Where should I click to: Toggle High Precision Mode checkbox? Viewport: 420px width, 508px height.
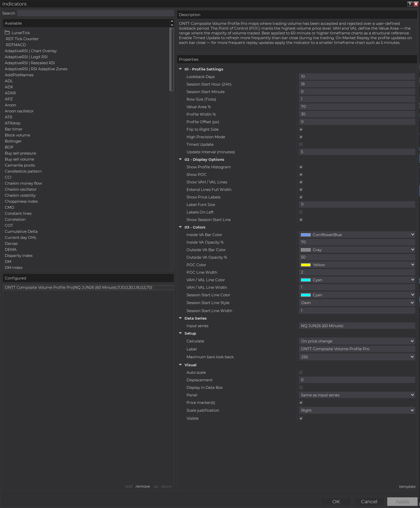[x=301, y=137]
